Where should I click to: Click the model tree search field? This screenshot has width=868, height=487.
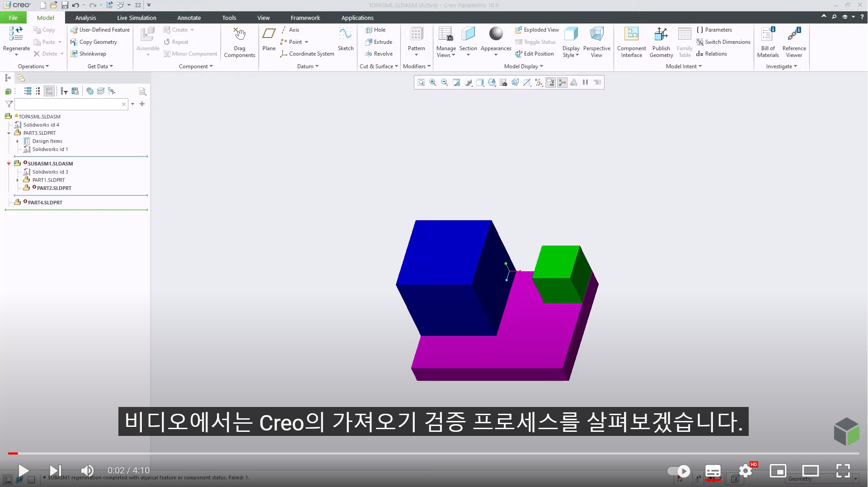click(x=71, y=104)
